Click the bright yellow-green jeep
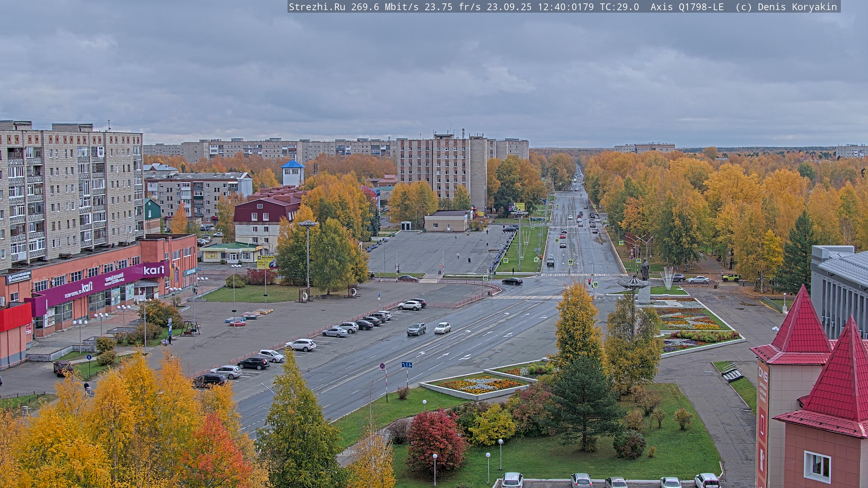This screenshot has width=868, height=488. point(731,278)
